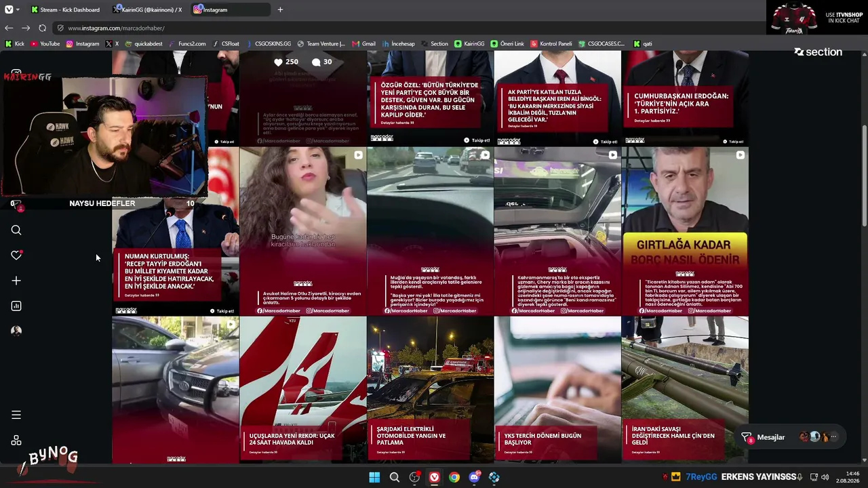Open the Meta apps grid icon

16,441
